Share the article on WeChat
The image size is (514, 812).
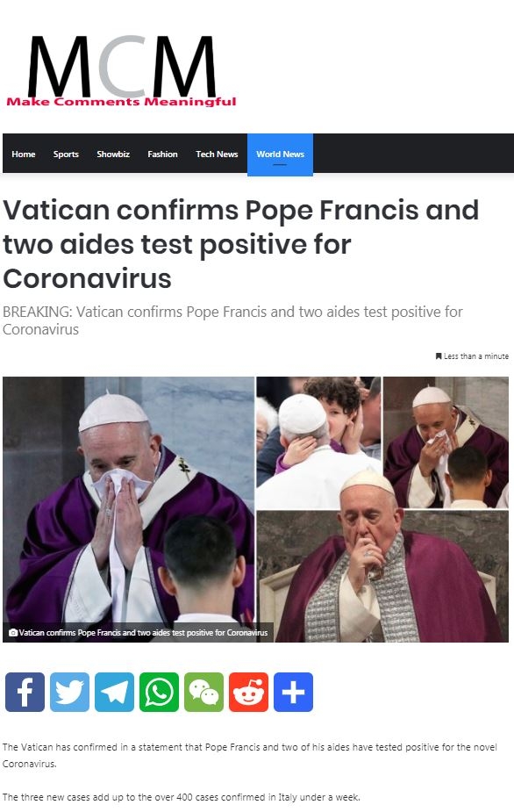204,692
